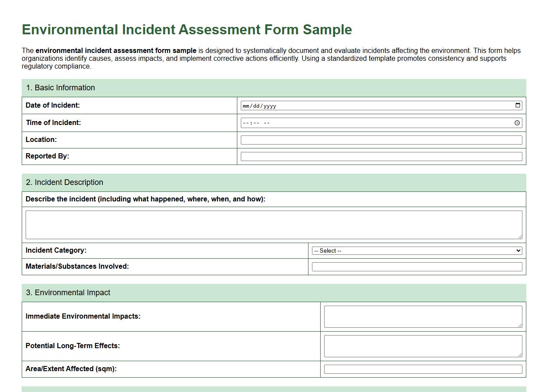548x392 pixels.
Task: Select the Date of Incident field
Action: pos(347,105)
